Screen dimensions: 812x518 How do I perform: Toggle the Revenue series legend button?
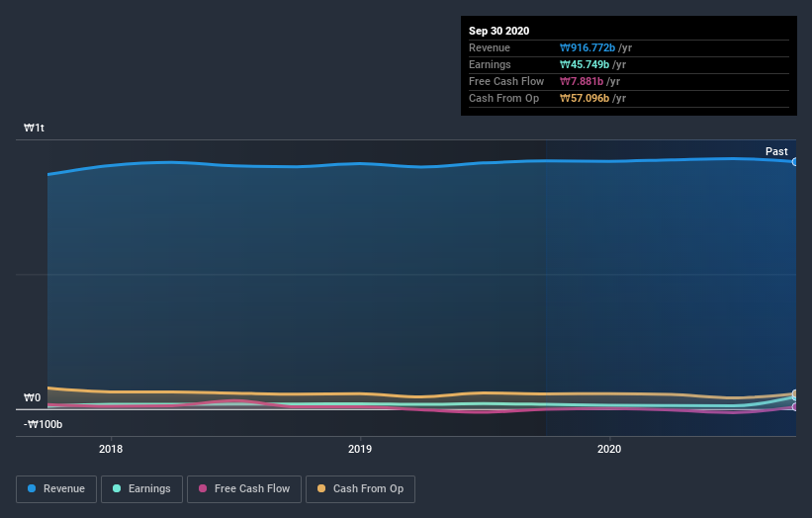click(x=56, y=489)
